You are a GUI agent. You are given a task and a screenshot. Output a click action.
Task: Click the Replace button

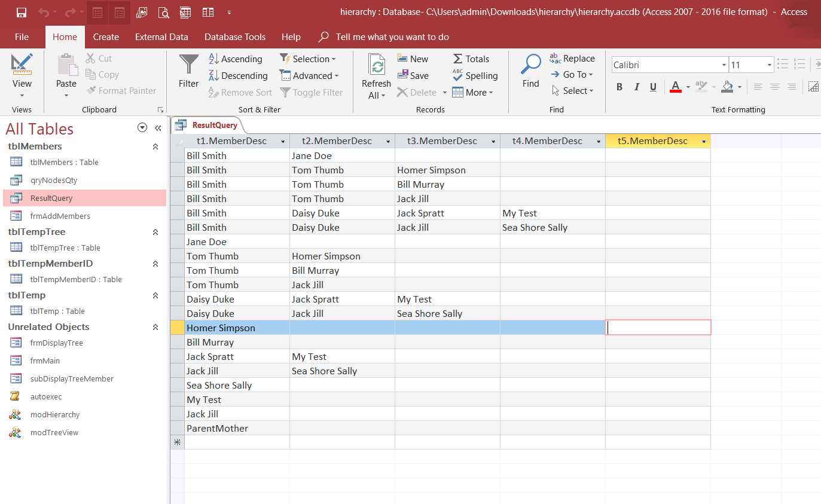tap(572, 59)
